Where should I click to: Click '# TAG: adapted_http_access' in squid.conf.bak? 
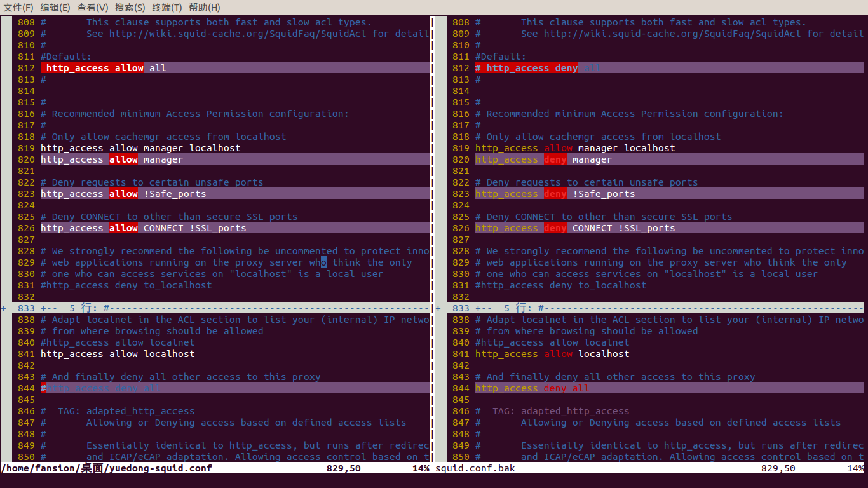(552, 411)
